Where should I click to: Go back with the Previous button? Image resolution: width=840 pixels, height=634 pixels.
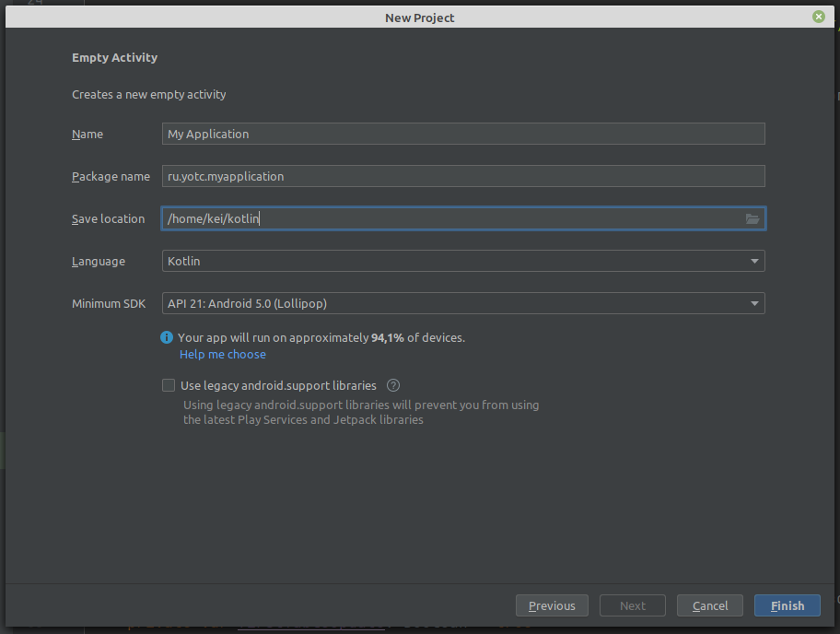(552, 605)
